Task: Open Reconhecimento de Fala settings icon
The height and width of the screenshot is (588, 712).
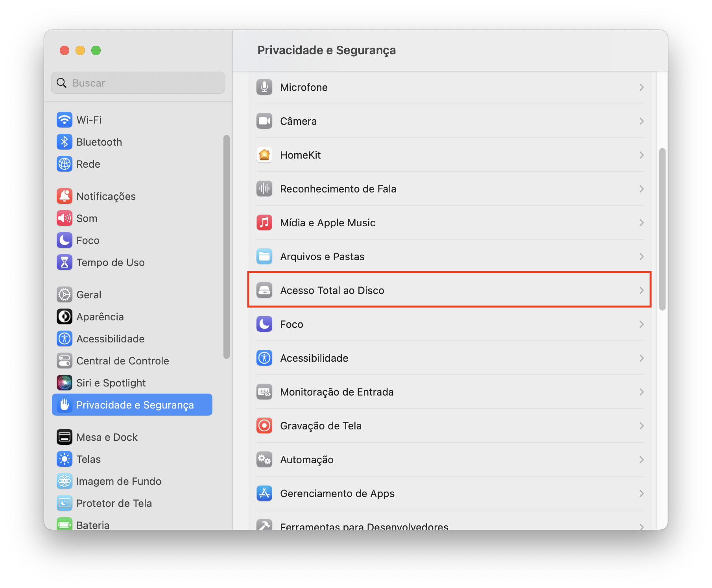Action: 264,189
